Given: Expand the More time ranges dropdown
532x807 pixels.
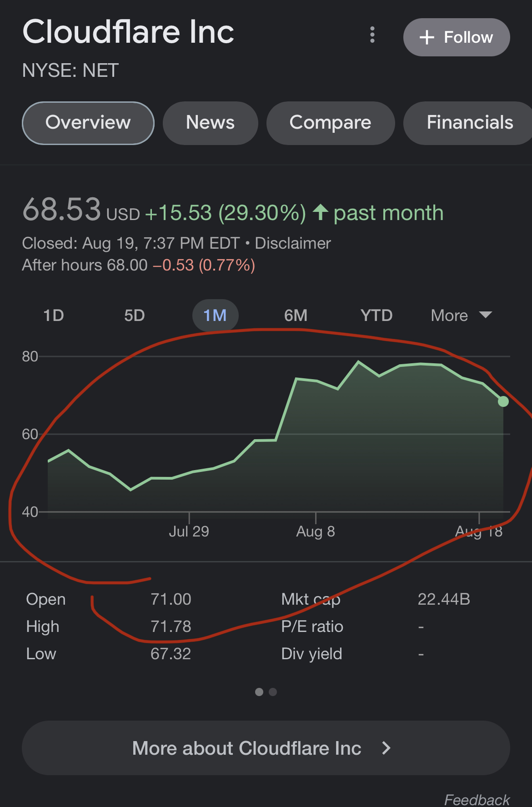Looking at the screenshot, I should (462, 315).
